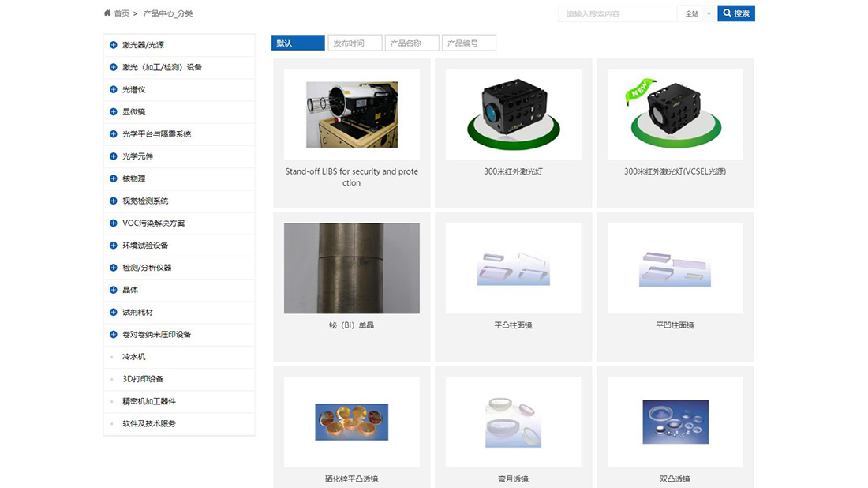Sort by 发布时间 tab
Image resolution: width=868 pixels, height=488 pixels.
coord(355,43)
